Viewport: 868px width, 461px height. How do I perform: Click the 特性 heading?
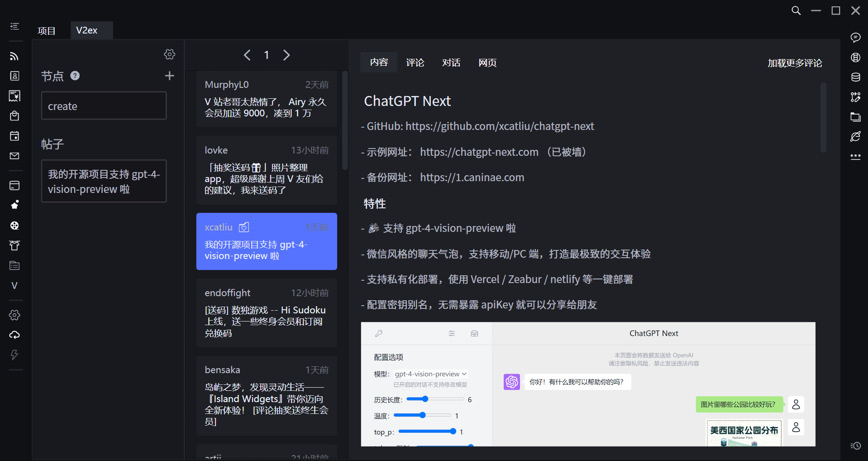click(375, 204)
